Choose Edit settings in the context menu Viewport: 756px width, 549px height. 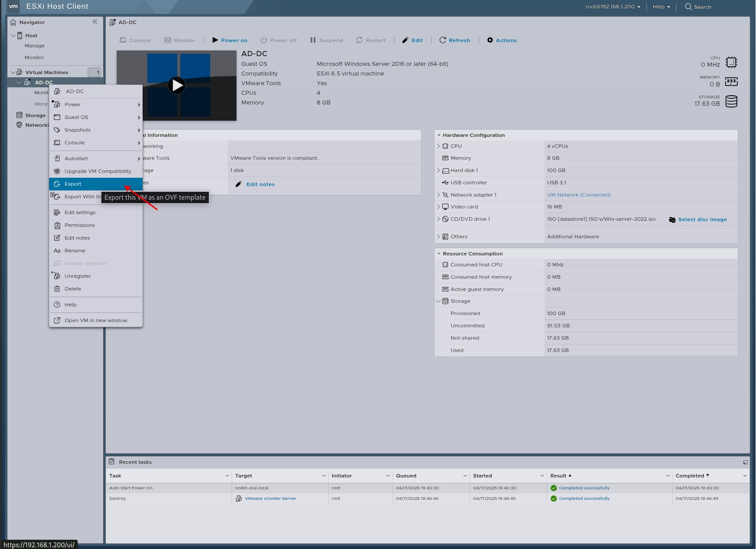point(79,212)
